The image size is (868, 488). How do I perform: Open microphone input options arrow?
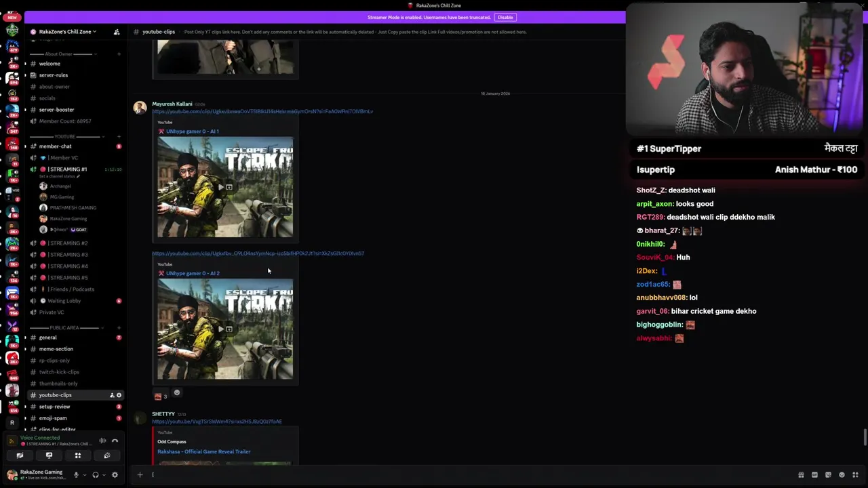84,475
